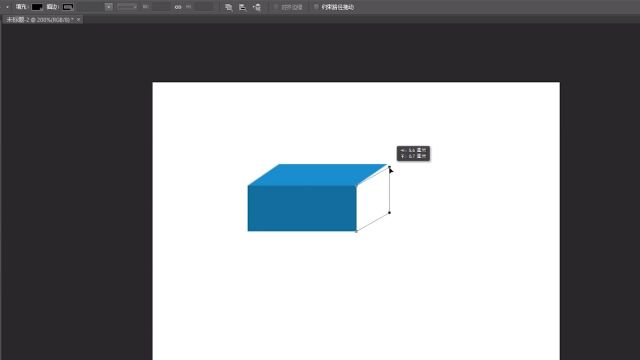
Task: Click the bottom corner anchor point of the path
Action: (x=356, y=231)
